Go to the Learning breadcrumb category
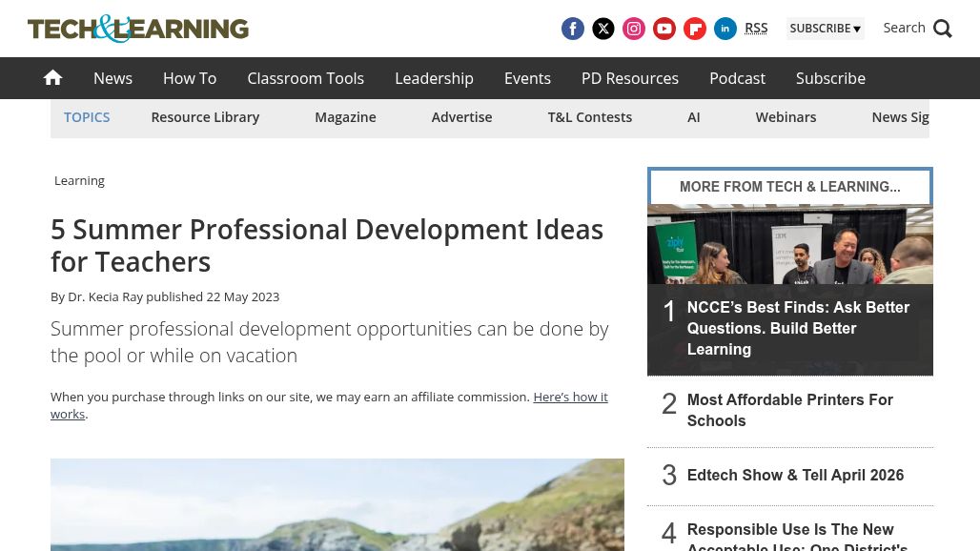Screen dimensions: 980x551 pos(79,180)
